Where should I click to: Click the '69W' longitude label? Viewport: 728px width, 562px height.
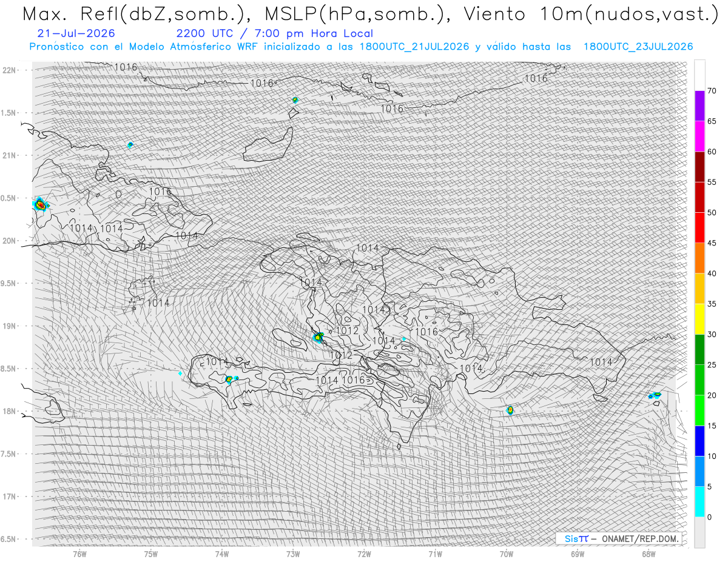click(x=578, y=554)
